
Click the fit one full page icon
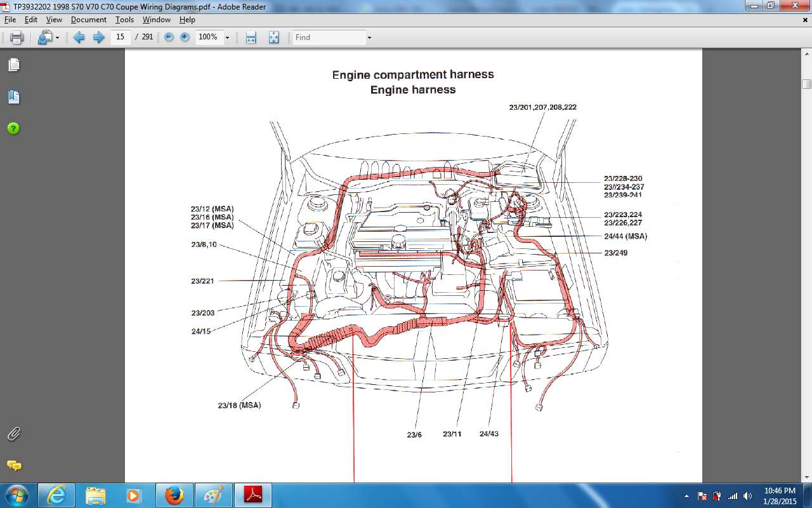[x=273, y=37]
